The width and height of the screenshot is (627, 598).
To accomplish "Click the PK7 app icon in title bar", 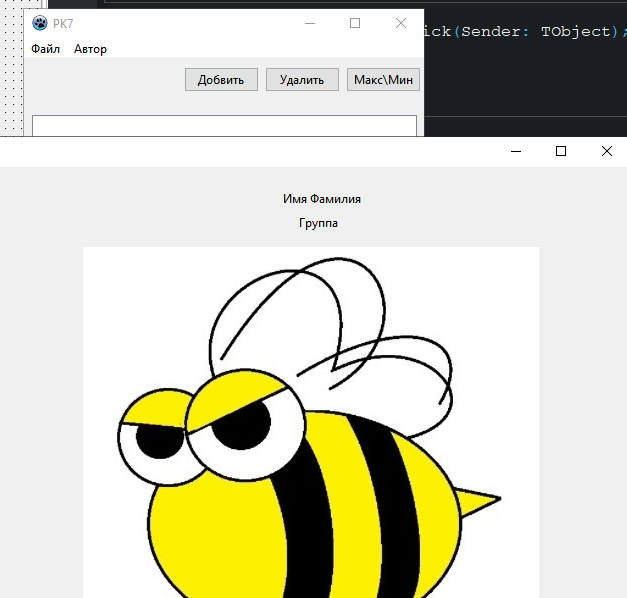I will (x=40, y=23).
